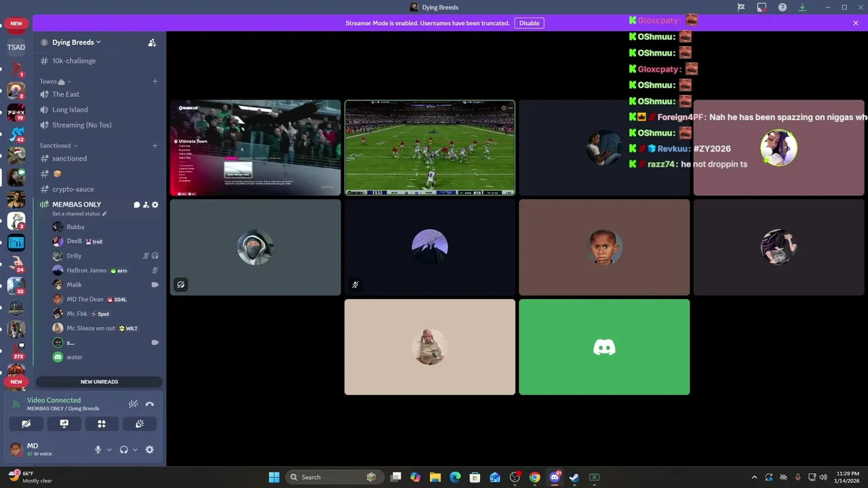Collapse the Towns category
The width and height of the screenshot is (868, 488).
pyautogui.click(x=55, y=81)
